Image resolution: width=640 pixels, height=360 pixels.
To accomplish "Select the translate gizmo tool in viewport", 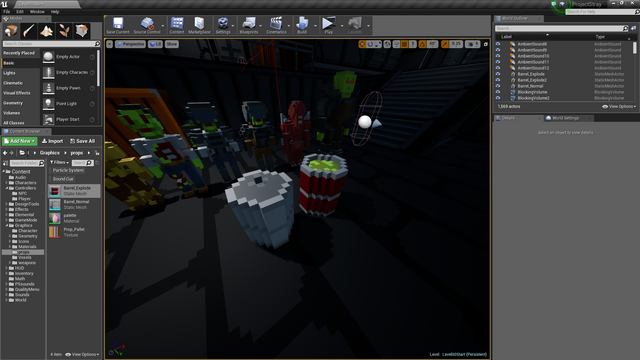I will coord(362,44).
